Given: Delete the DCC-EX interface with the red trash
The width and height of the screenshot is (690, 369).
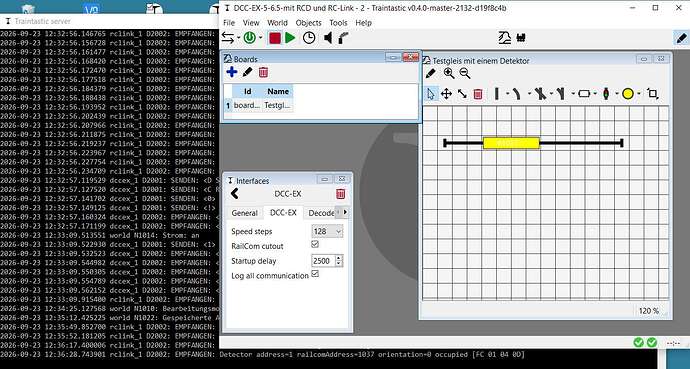Looking at the screenshot, I should pyautogui.click(x=341, y=194).
